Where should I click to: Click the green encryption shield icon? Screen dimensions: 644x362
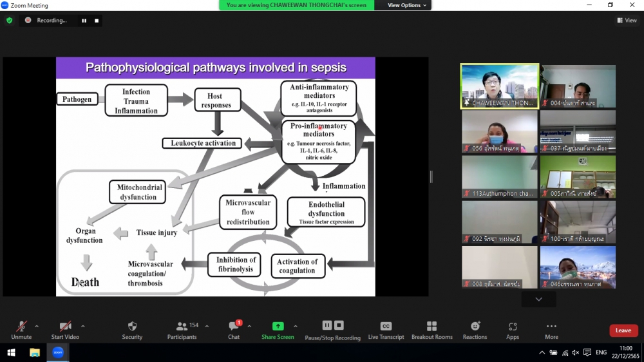(x=9, y=21)
